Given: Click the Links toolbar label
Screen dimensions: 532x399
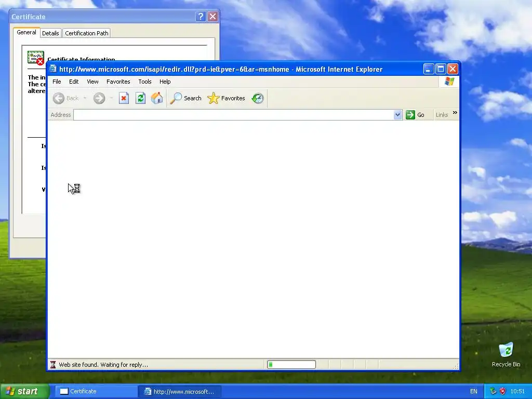Looking at the screenshot, I should pyautogui.click(x=442, y=115).
